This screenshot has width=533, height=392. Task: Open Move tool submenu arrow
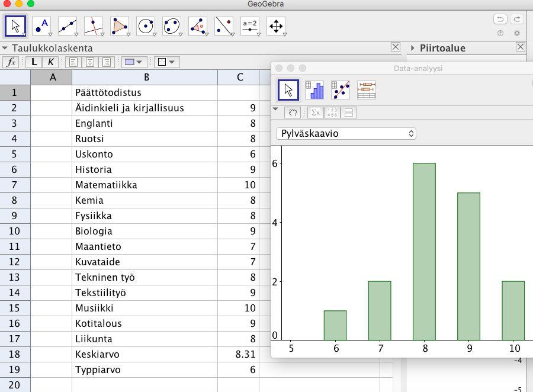pos(24,34)
